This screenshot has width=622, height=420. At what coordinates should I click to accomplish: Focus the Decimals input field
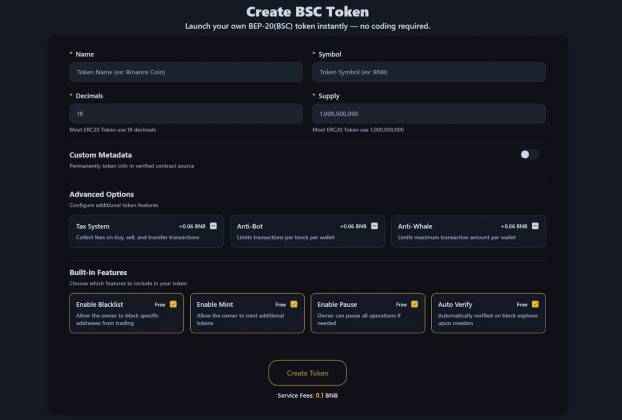point(186,114)
